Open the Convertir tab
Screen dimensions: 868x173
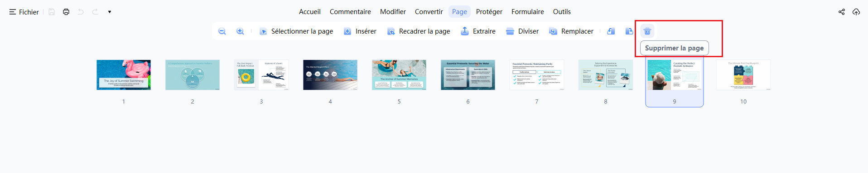point(429,12)
